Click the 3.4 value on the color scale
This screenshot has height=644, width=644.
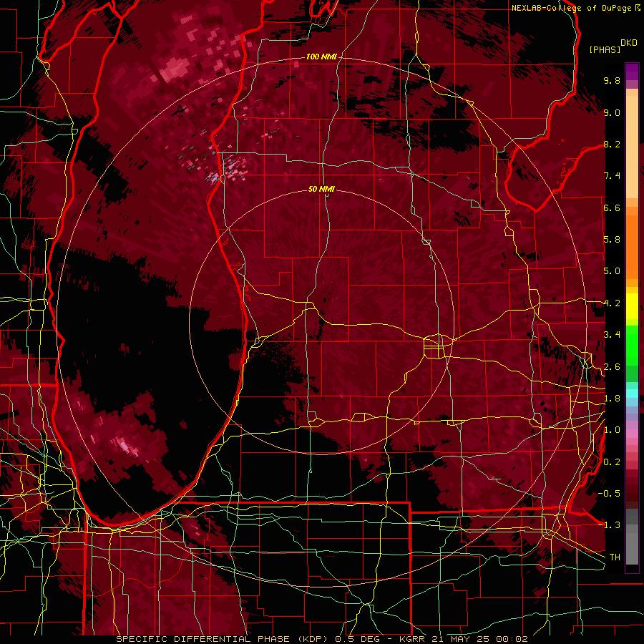coord(612,335)
